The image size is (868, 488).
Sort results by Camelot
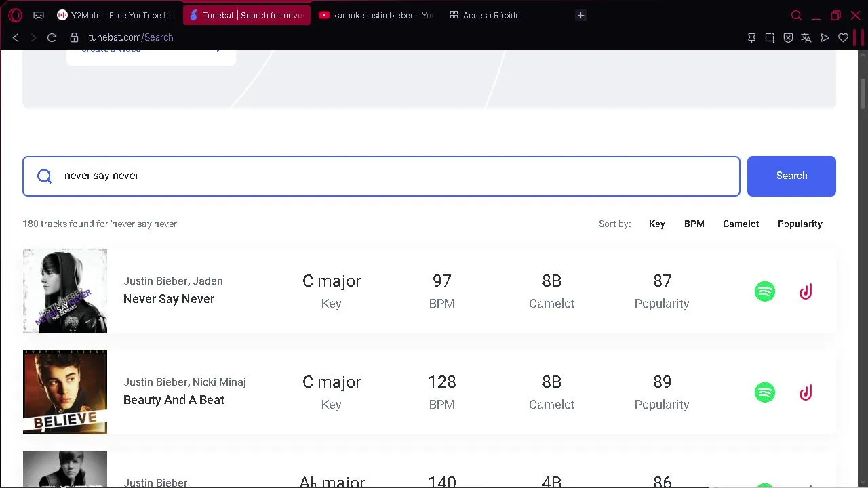click(x=741, y=224)
